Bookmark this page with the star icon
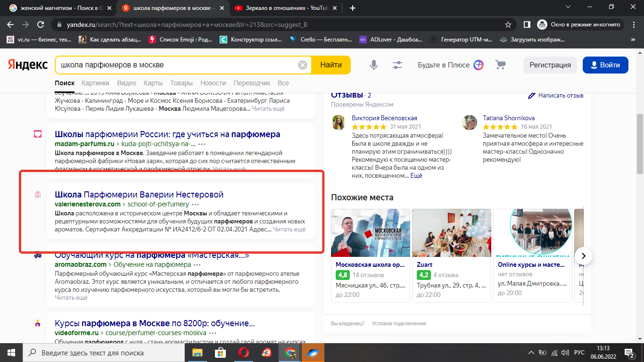Image resolution: width=644 pixels, height=362 pixels. [x=508, y=25]
